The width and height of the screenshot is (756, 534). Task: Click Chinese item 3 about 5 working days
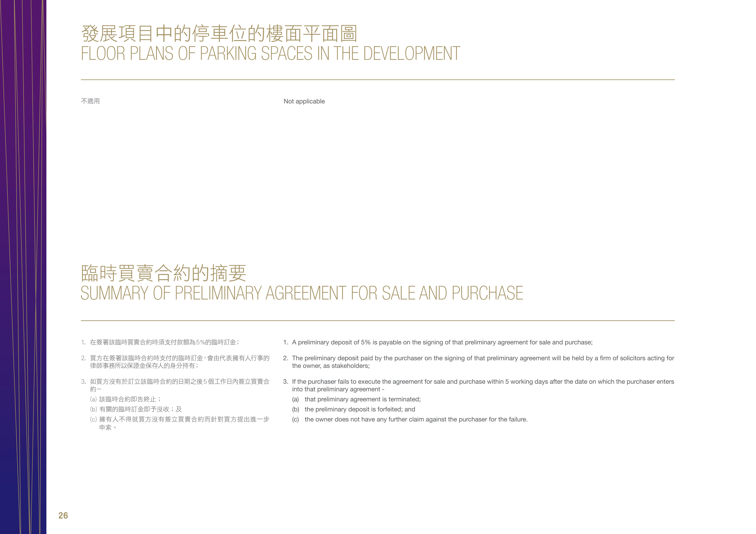point(176,385)
